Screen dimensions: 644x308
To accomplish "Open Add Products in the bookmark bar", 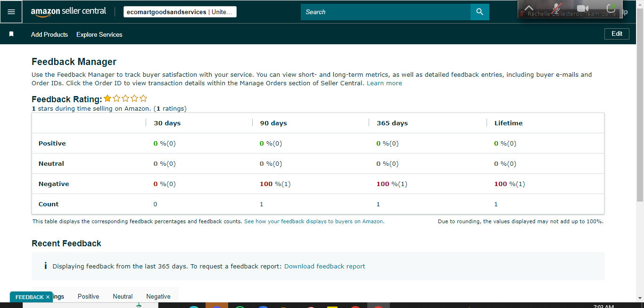I will point(50,34).
